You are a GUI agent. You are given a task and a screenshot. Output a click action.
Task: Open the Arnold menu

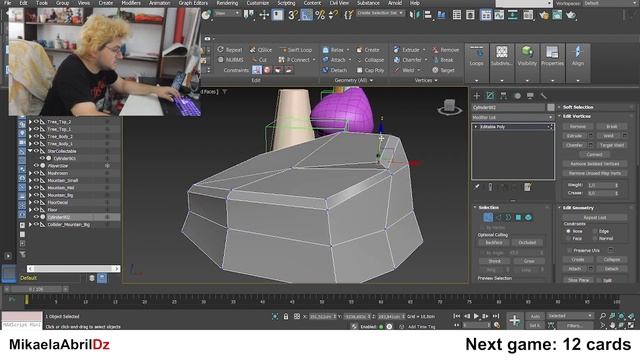pyautogui.click(x=395, y=3)
